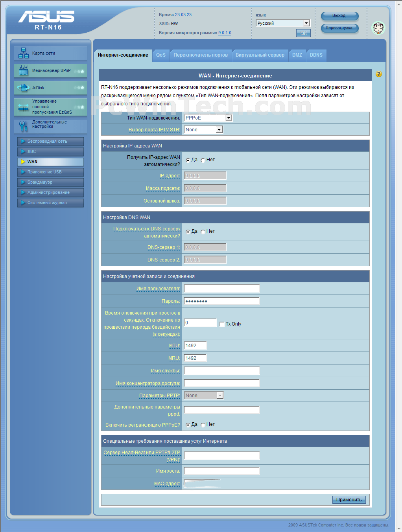Click the additional pppd parameters field
402x532 pixels.
222,410
